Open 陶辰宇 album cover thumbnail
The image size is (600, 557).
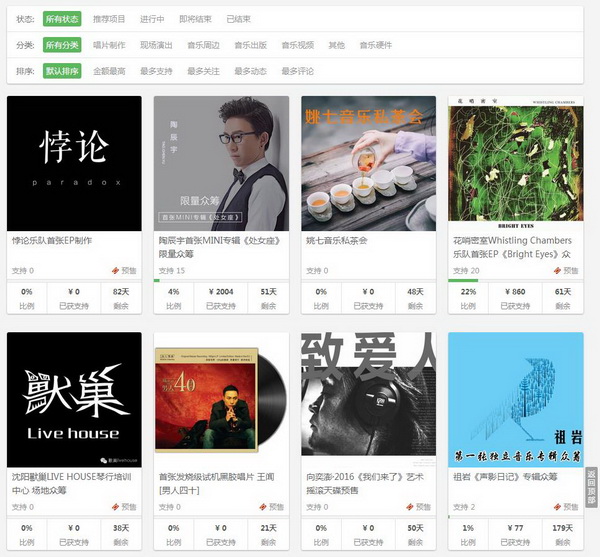[x=221, y=163]
